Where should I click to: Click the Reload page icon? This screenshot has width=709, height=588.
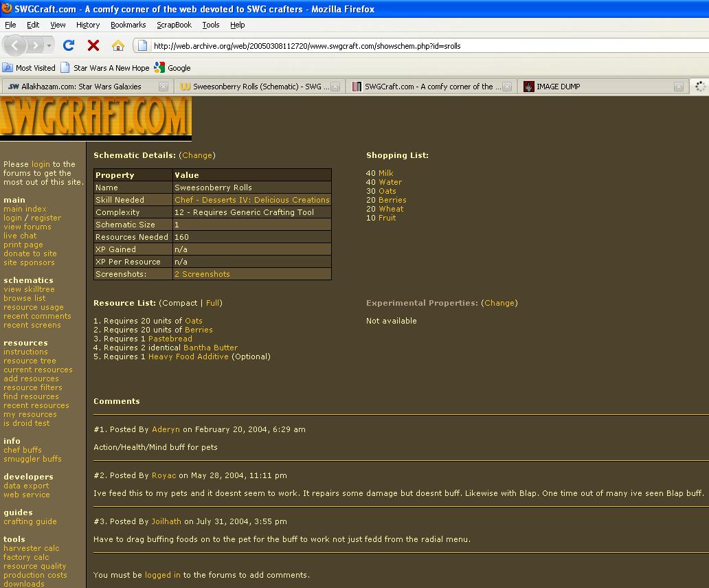click(x=68, y=46)
